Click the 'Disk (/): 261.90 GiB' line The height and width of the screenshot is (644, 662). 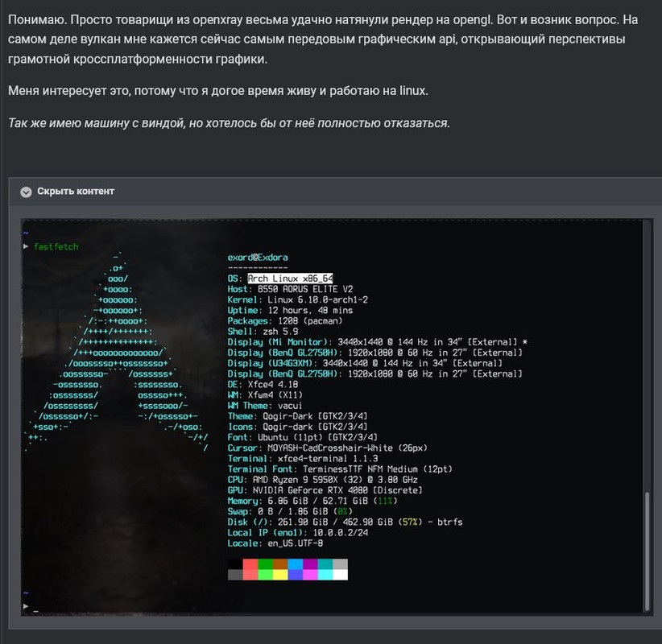345,522
